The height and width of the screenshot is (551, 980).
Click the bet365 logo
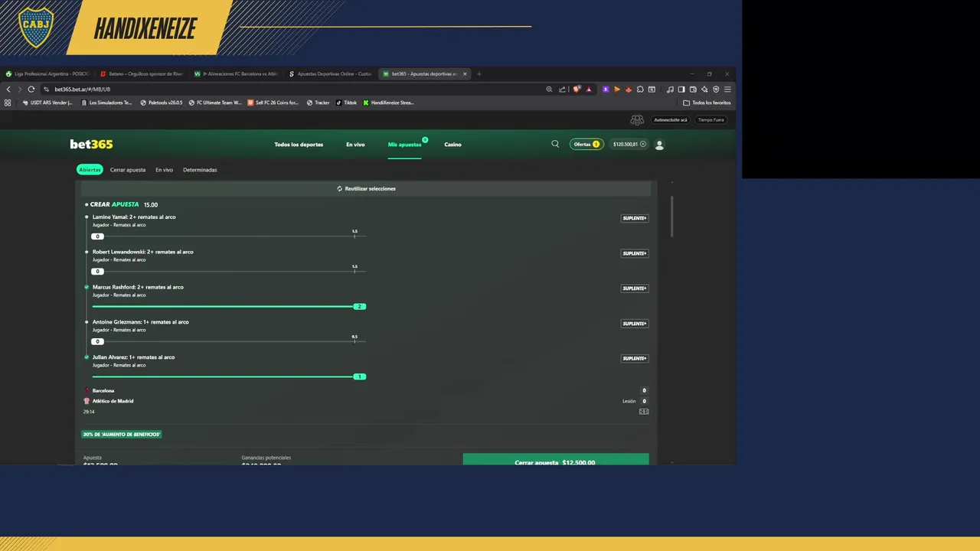pos(91,144)
